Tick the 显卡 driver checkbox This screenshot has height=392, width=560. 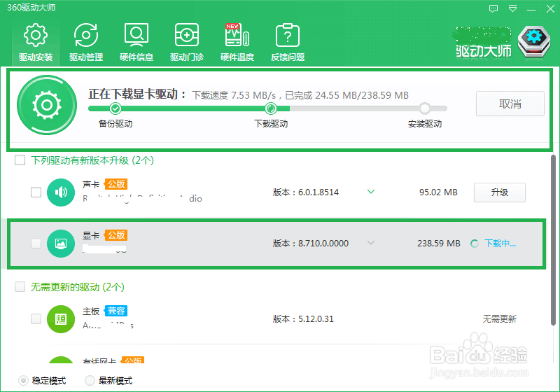(36, 243)
